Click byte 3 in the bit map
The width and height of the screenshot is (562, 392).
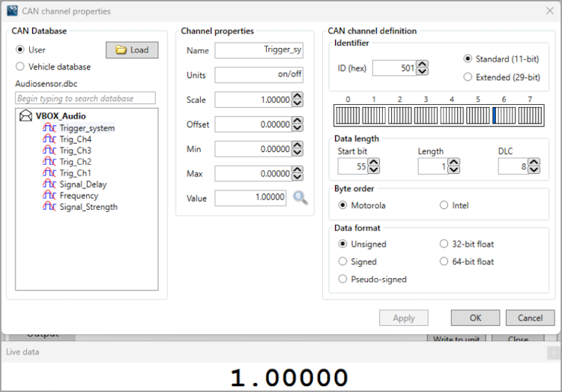426,115
